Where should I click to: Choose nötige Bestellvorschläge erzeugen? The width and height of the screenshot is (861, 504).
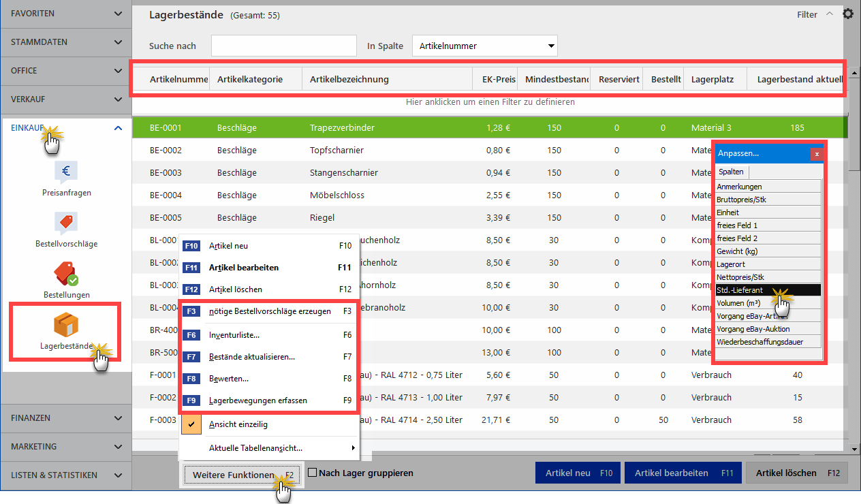tap(269, 312)
